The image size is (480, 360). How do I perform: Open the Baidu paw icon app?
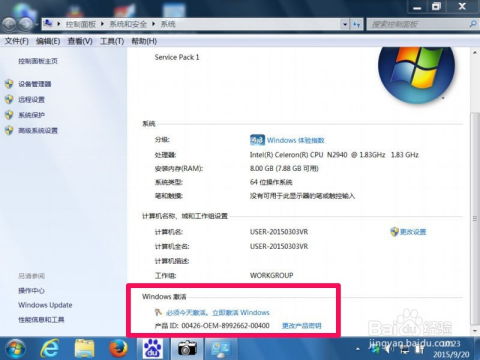coord(153,349)
